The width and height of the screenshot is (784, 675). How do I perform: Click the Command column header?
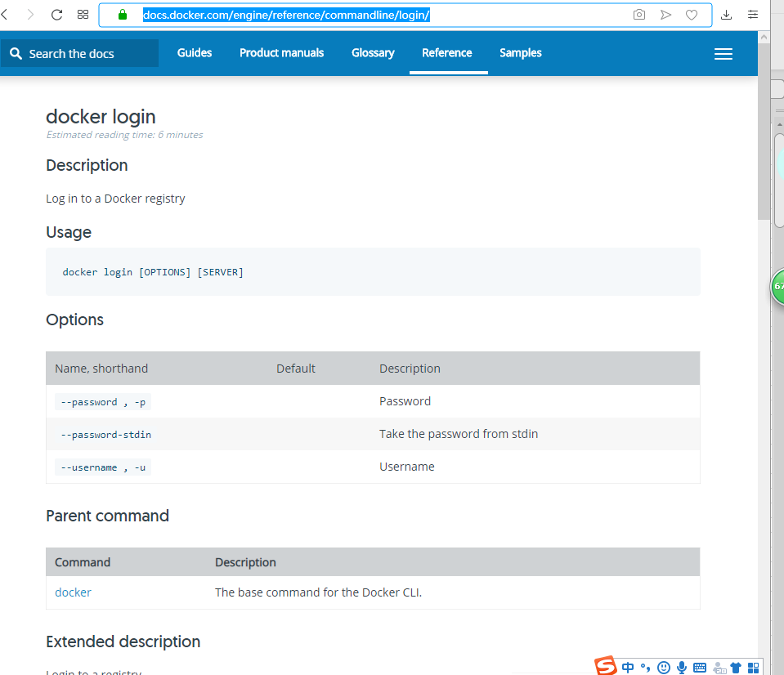(83, 562)
